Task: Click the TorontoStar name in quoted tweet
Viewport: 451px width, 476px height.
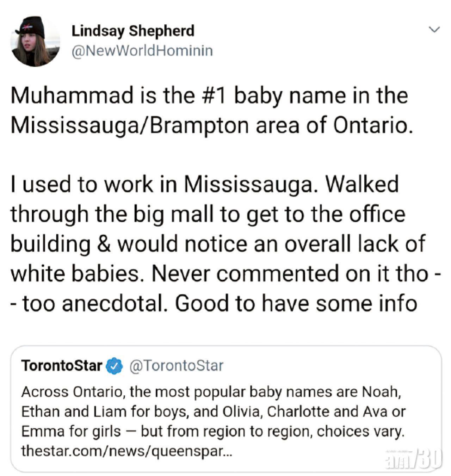Action: click(x=62, y=366)
